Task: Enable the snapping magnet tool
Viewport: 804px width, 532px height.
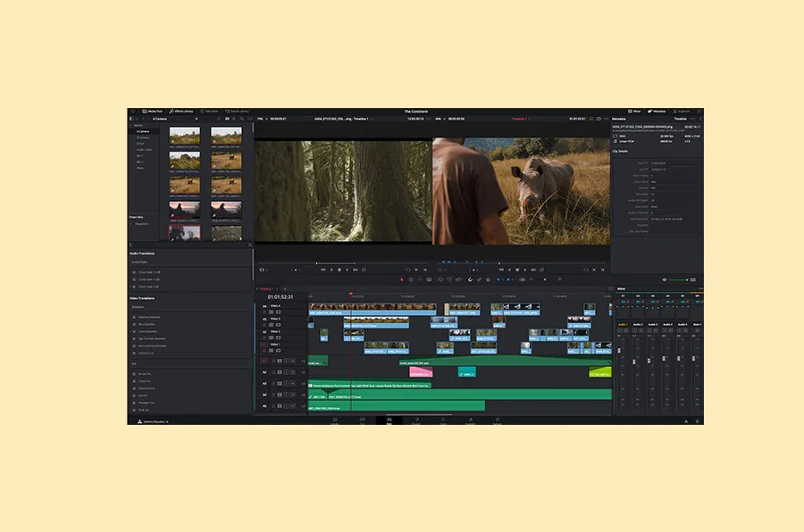Action: pos(469,279)
